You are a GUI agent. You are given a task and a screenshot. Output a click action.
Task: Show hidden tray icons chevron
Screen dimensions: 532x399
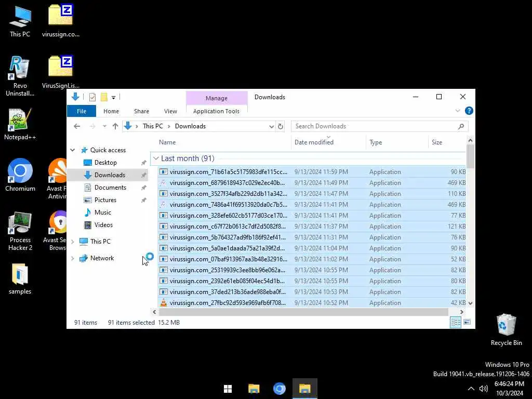(471, 389)
